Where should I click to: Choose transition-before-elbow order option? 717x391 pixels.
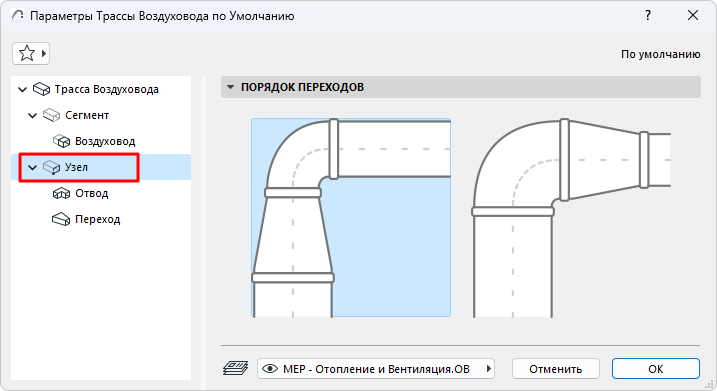351,218
